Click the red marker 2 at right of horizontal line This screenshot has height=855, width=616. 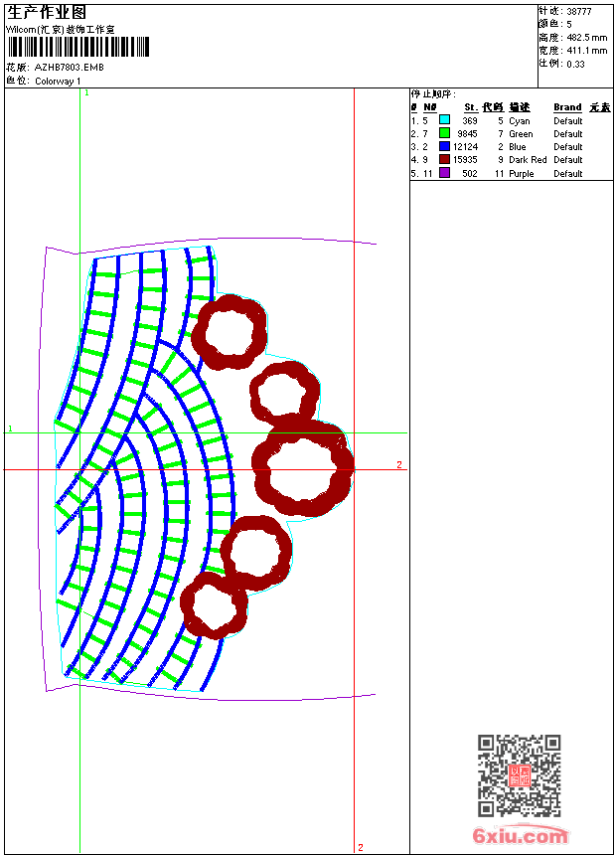click(x=399, y=464)
